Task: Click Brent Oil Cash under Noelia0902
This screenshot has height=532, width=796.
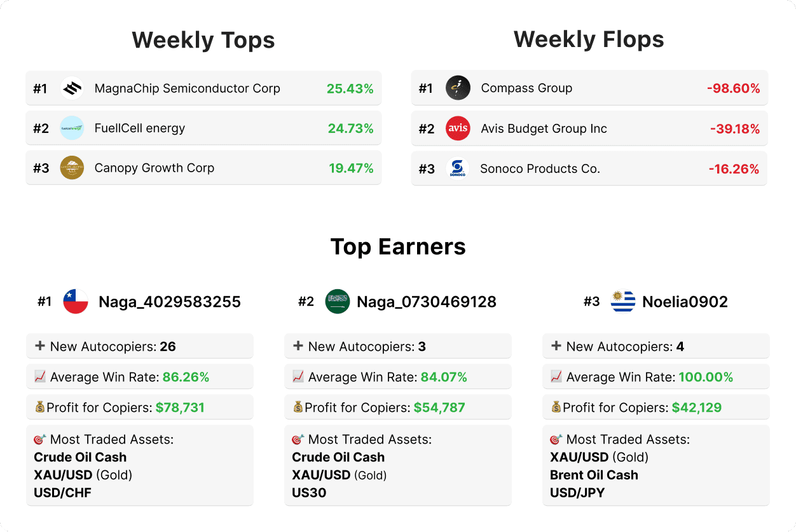Action: [594, 475]
